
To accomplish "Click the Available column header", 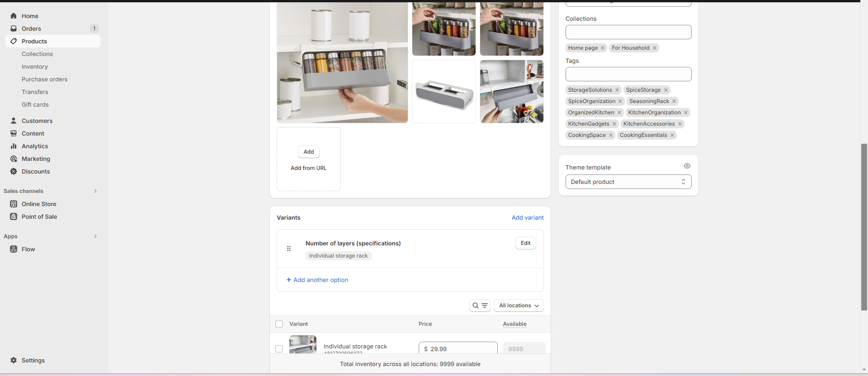I will (515, 324).
